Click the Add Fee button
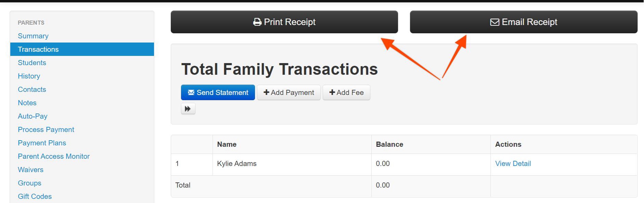644x203 pixels. 346,93
